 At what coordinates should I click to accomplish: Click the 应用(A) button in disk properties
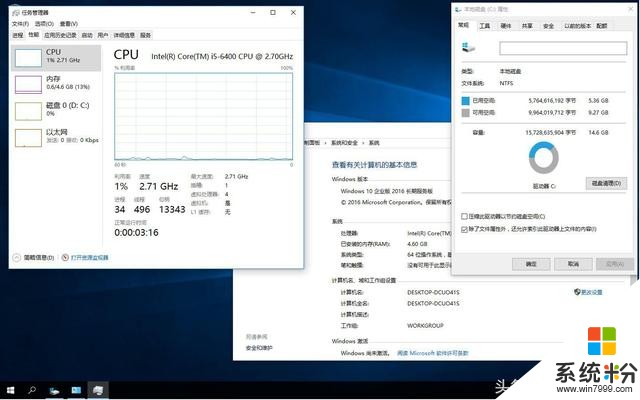pos(615,264)
